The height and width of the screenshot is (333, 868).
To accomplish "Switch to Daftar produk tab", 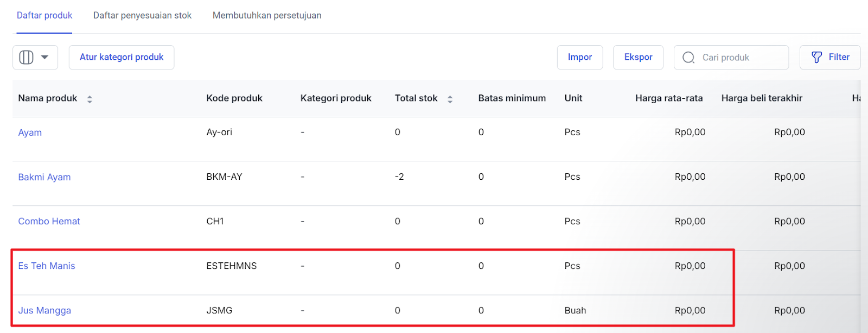I will pos(44,16).
